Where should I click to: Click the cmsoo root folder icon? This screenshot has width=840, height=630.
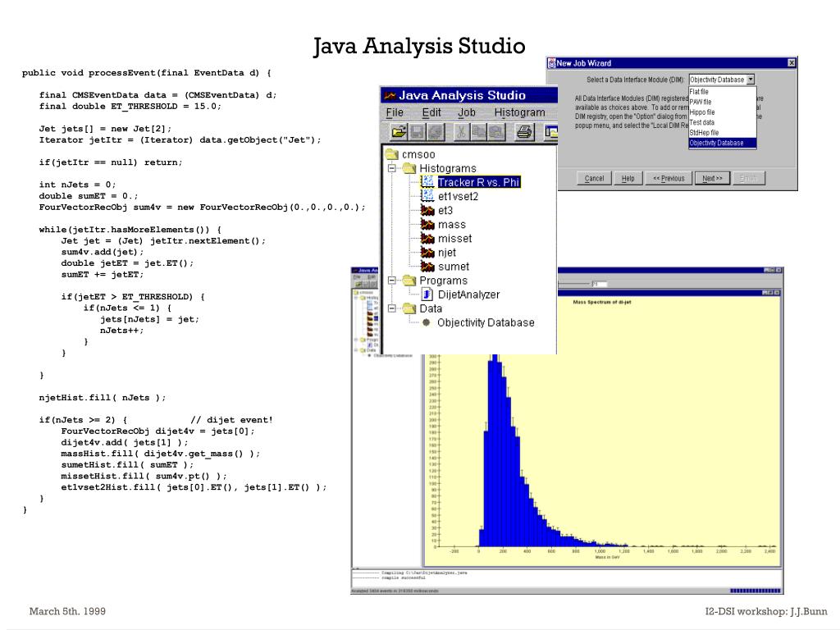(391, 154)
